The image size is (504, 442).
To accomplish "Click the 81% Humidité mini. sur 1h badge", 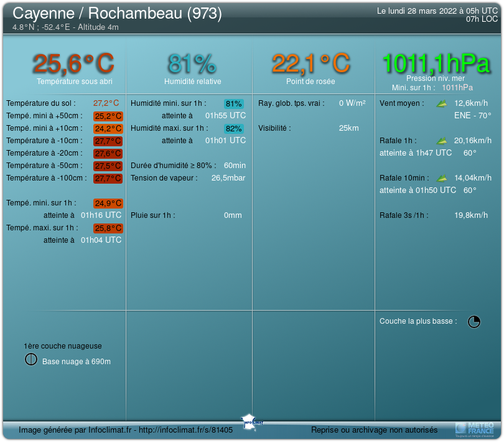I will (234, 104).
